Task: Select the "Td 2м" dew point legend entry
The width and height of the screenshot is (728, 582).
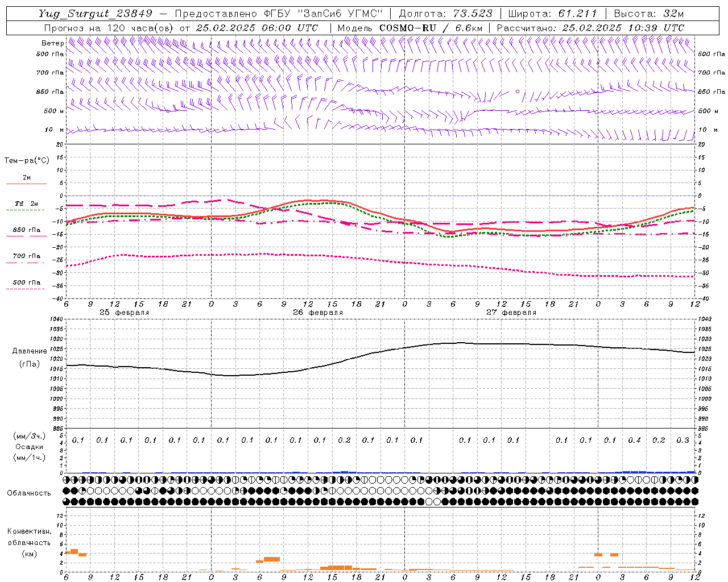Action: click(27, 203)
